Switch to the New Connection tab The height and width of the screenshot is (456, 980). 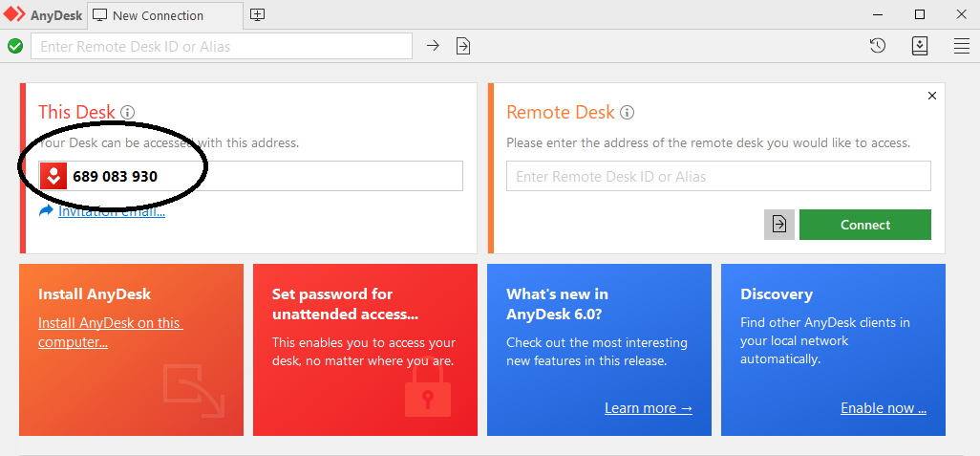[158, 15]
